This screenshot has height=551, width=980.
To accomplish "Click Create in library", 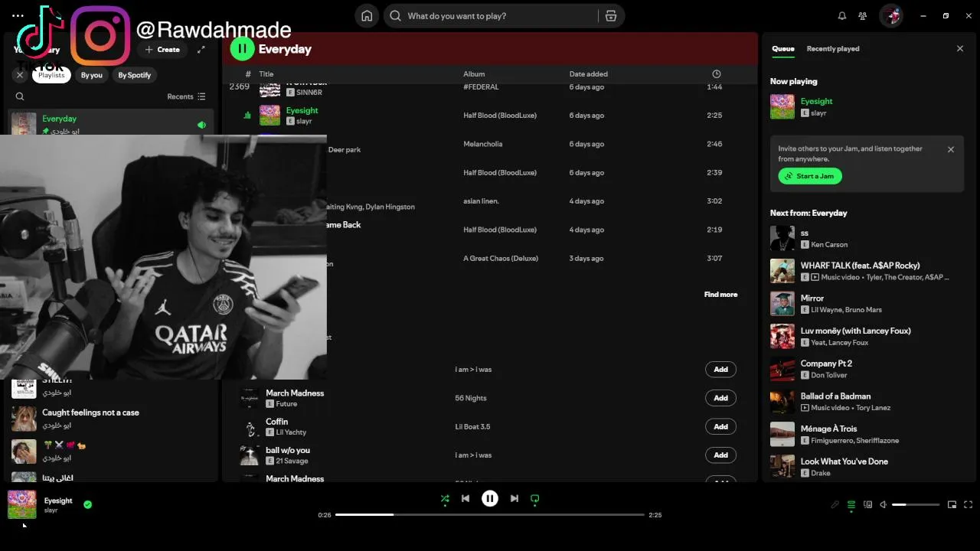I will [x=162, y=50].
